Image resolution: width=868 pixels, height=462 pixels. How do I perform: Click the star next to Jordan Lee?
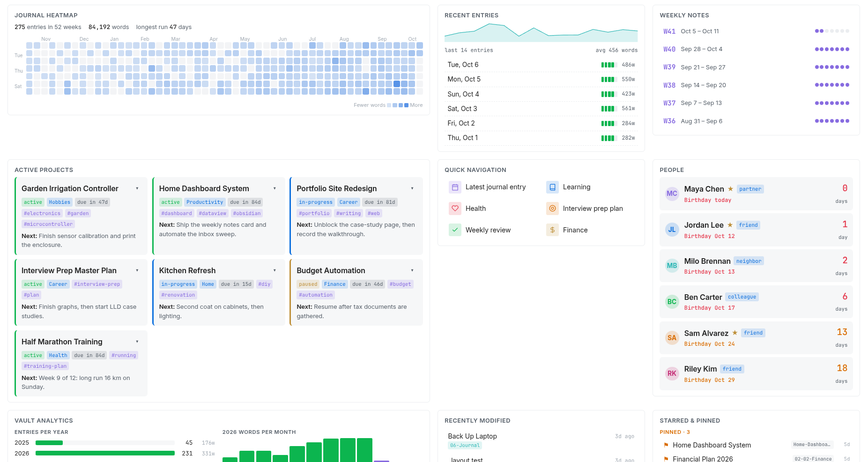pyautogui.click(x=730, y=225)
